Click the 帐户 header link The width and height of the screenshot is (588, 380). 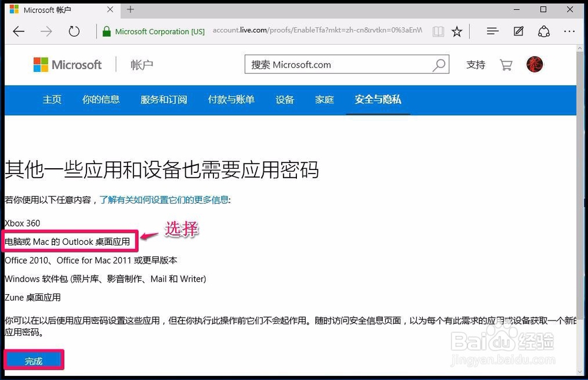[x=141, y=65]
